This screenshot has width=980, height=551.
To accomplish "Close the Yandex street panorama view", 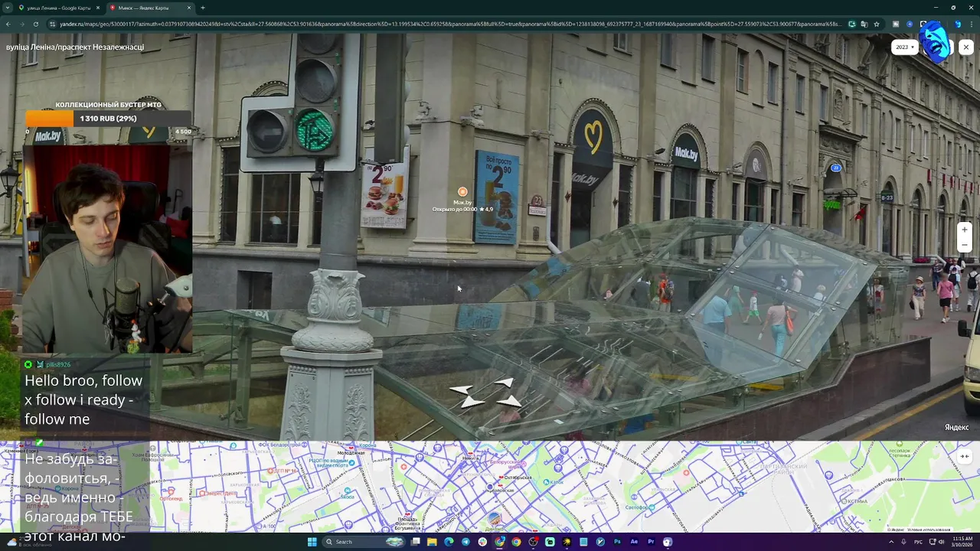I will [965, 47].
